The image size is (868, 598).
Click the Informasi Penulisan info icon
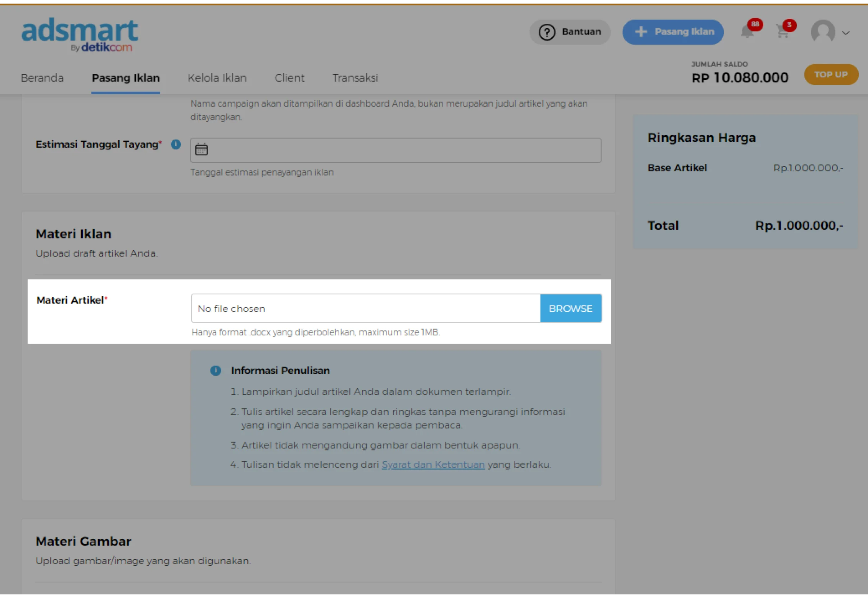(216, 371)
